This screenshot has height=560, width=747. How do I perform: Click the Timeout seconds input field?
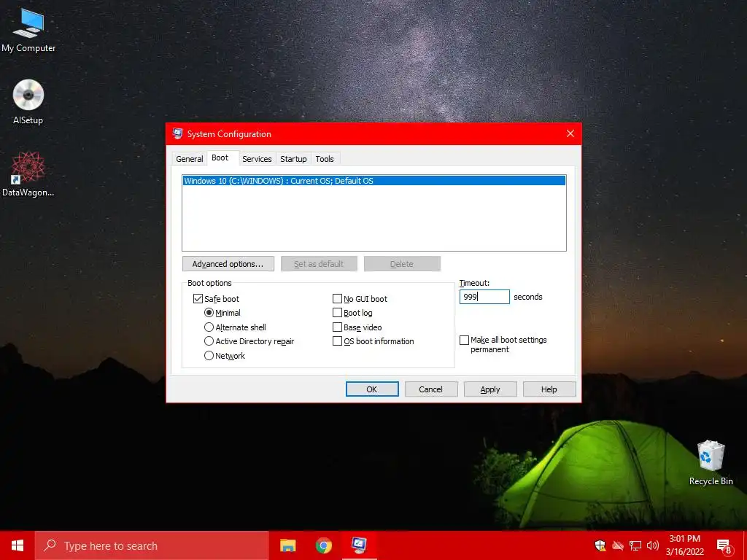484,297
